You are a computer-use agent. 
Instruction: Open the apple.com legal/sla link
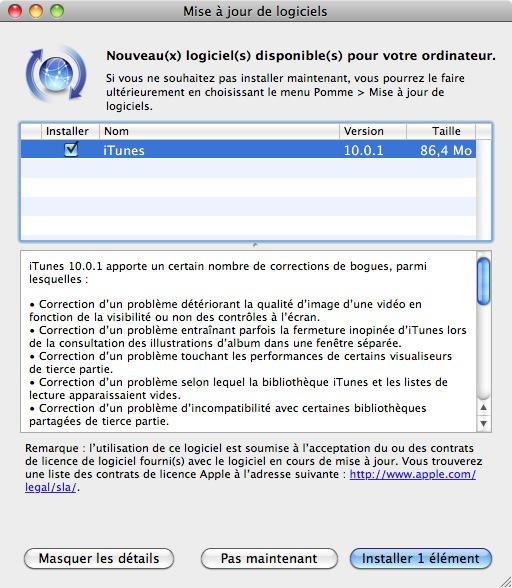click(413, 474)
